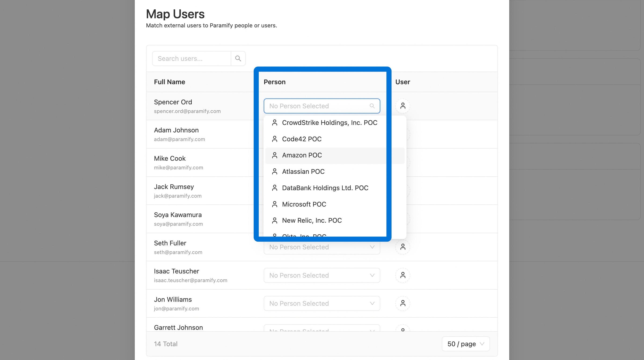Click the User column header

tap(402, 82)
